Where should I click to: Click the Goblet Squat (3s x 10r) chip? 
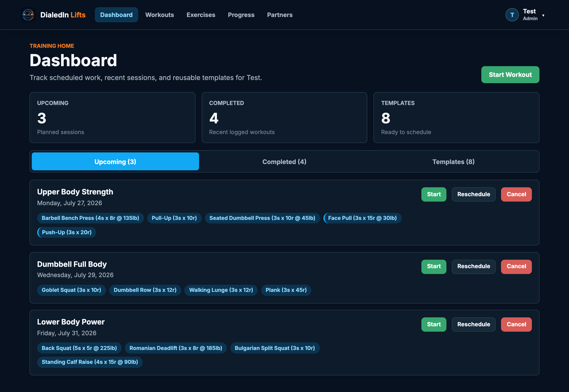point(72,290)
